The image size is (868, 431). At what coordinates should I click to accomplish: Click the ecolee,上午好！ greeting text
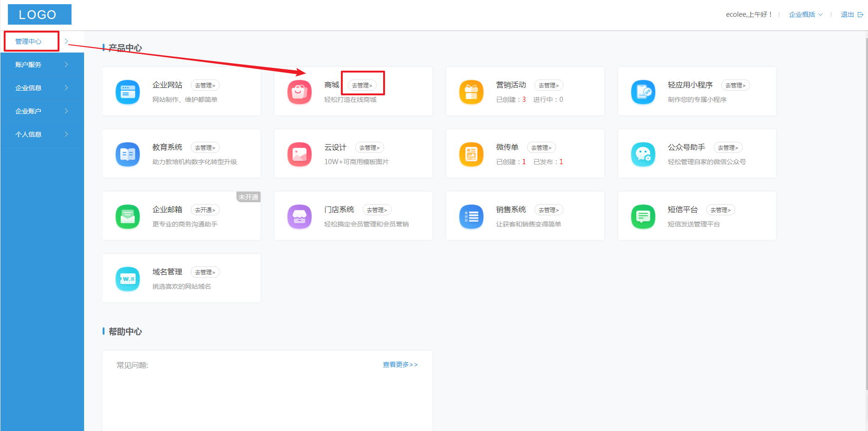[x=749, y=14]
